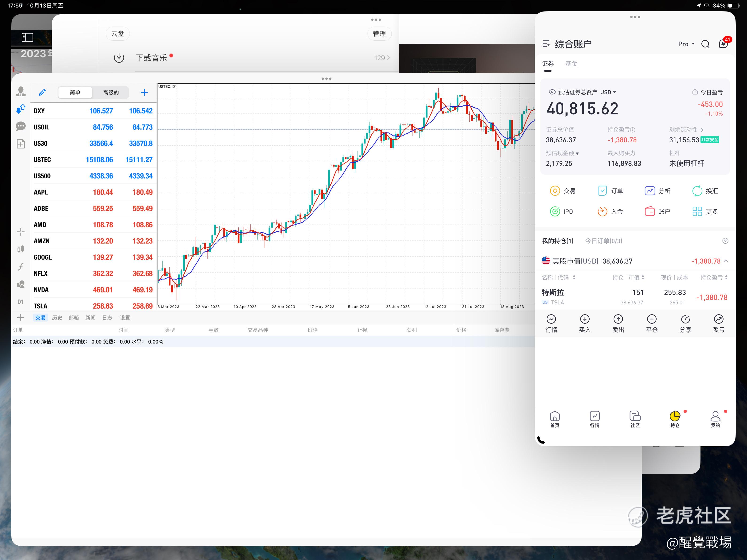Click 管理 button in the cloud disk window
Image resolution: width=747 pixels, height=560 pixels.
(379, 34)
